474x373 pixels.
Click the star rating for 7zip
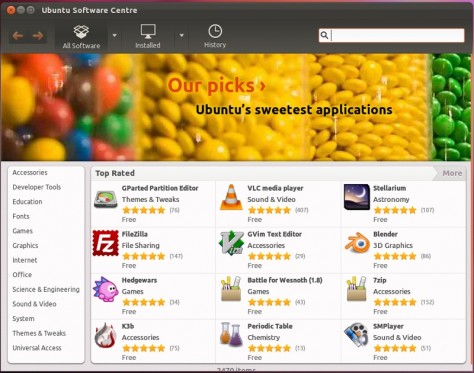pos(395,302)
